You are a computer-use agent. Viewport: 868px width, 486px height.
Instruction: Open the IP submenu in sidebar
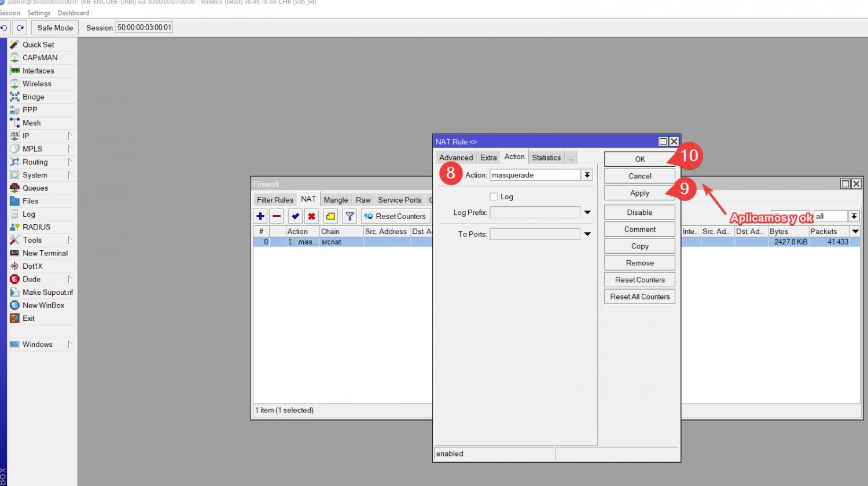[x=26, y=136]
